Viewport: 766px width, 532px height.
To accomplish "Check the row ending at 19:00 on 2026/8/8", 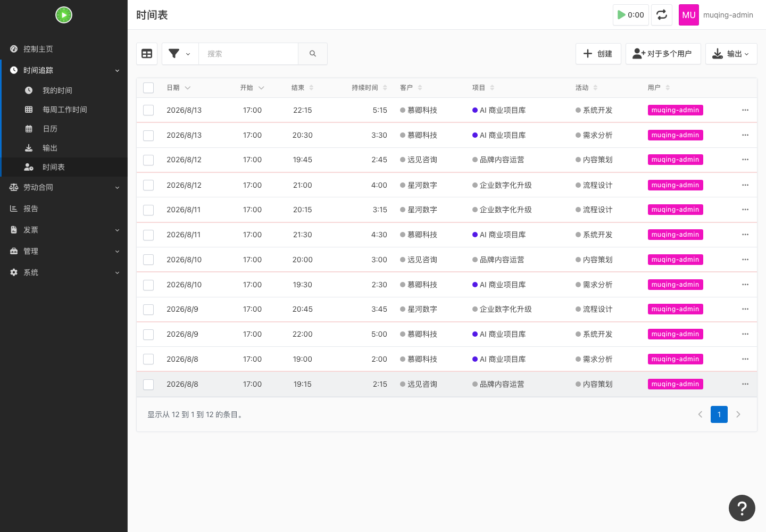I will coord(148,359).
